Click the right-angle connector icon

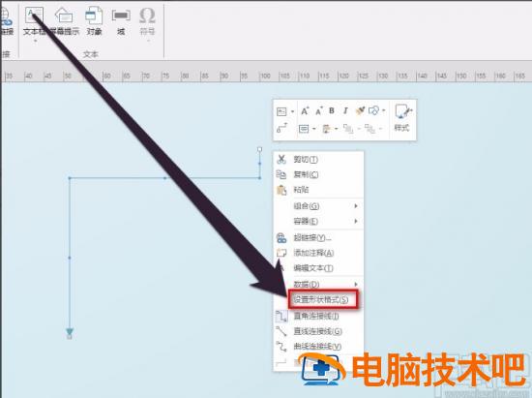point(281,316)
